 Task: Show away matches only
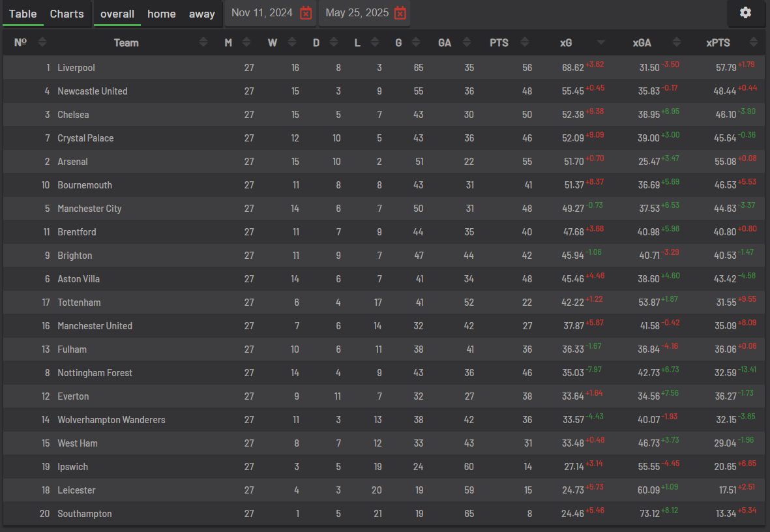tap(202, 14)
